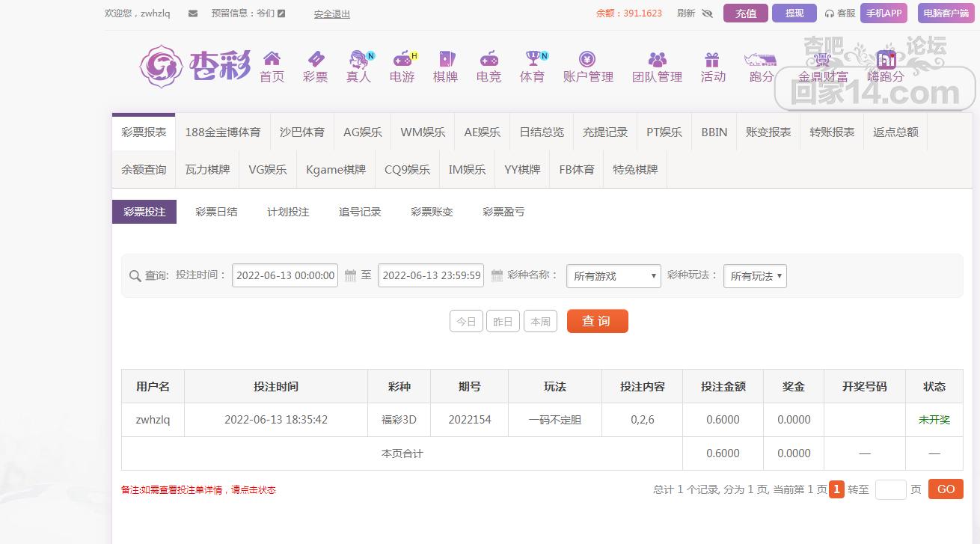980x544 pixels.
Task: Expand the 所有游戏 dropdown
Action: [613, 276]
